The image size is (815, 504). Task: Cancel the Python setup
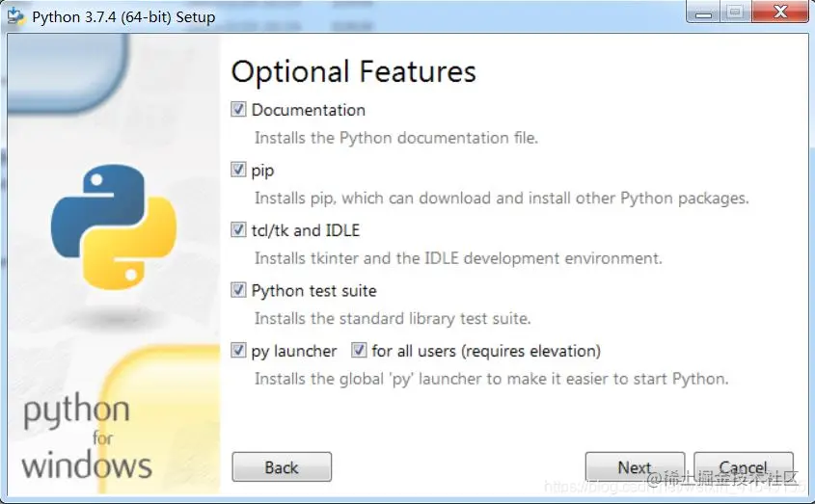pyautogui.click(x=744, y=467)
